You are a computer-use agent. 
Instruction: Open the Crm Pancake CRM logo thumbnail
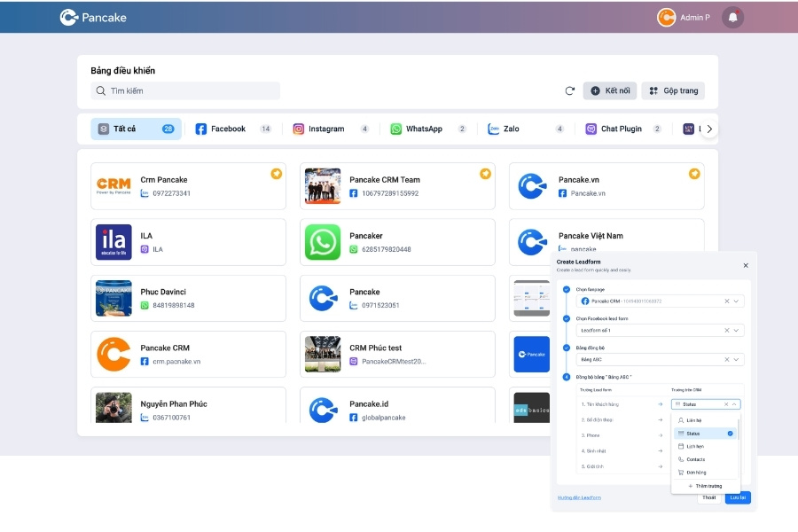click(x=113, y=186)
